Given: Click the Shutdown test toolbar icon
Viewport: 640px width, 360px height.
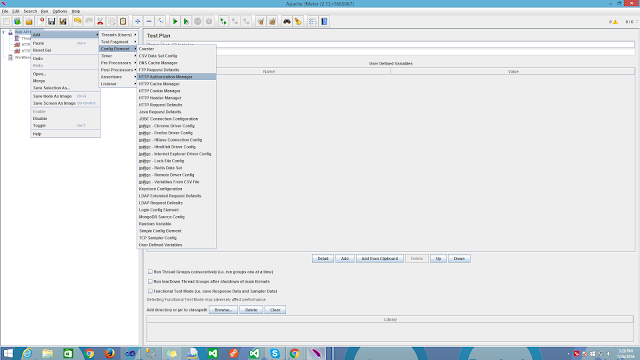Looking at the screenshot, I should pyautogui.click(x=209, y=21).
